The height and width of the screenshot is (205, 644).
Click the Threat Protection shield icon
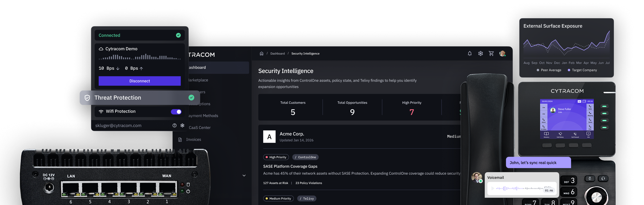pos(87,98)
